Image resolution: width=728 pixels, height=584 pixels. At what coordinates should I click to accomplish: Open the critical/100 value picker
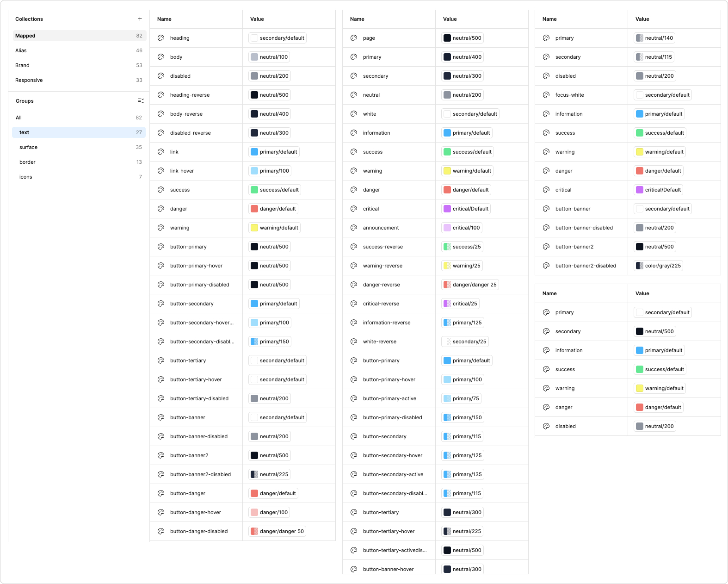pos(462,228)
